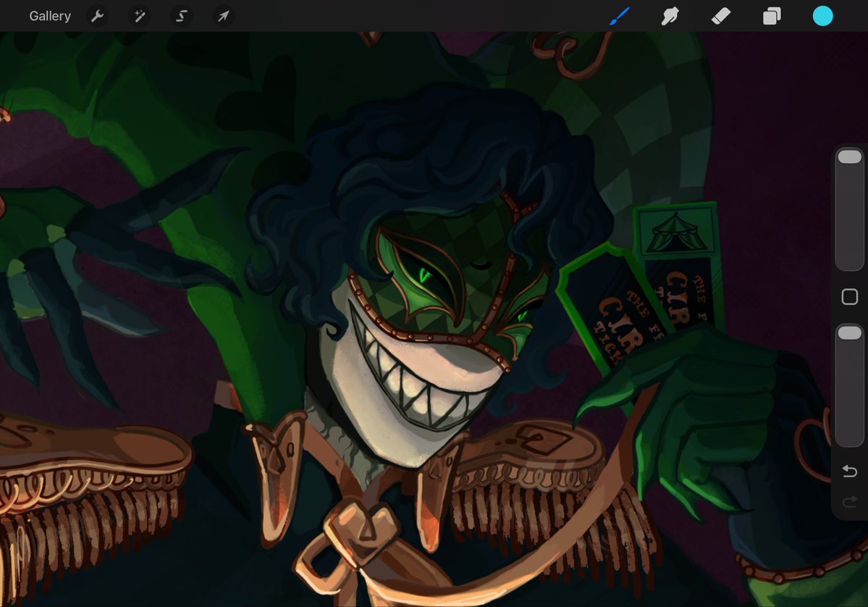Activate the Selection tool
Image resolution: width=868 pixels, height=607 pixels.
[x=182, y=16]
